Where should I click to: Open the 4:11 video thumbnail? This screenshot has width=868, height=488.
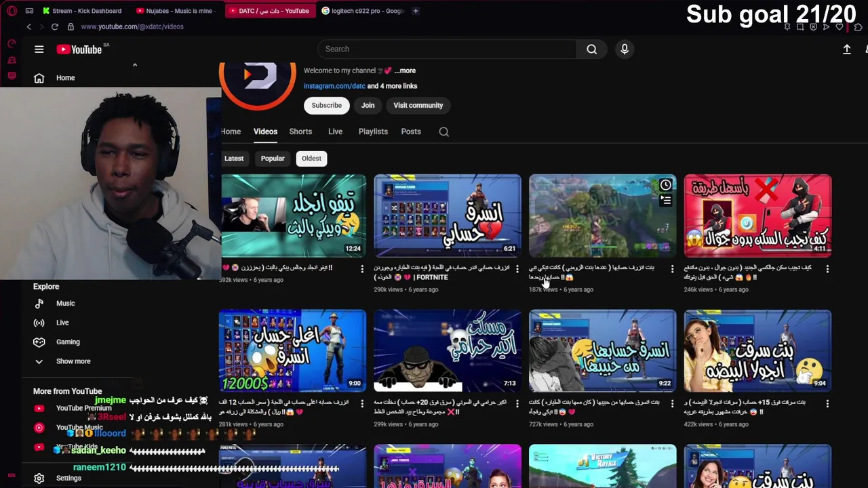(757, 216)
